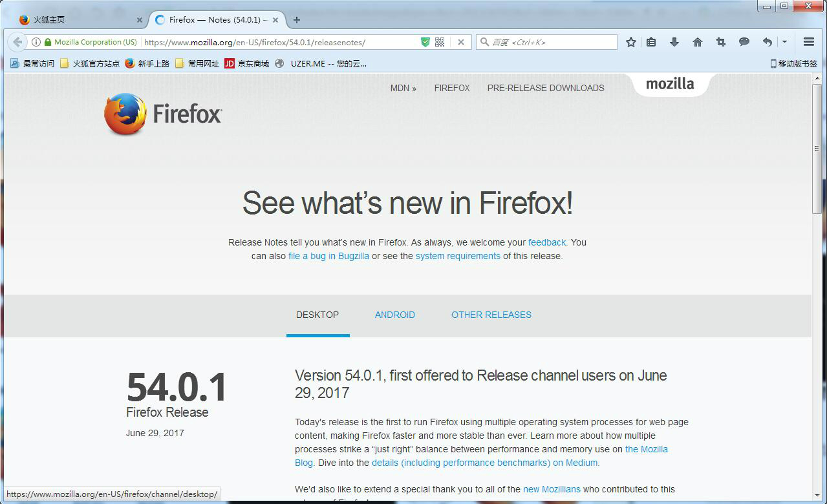This screenshot has width=827, height=504.
Task: Click the Firefox logo
Action: tap(163, 114)
